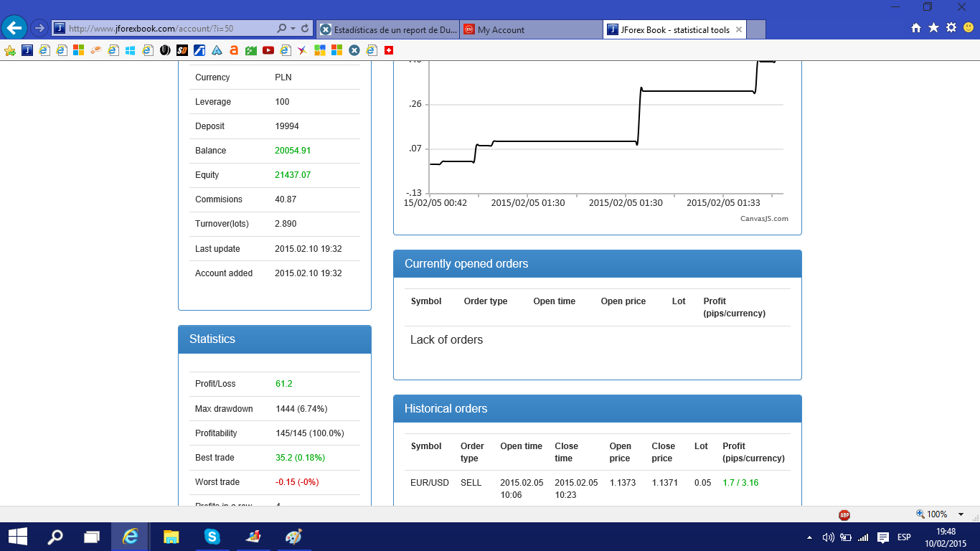Click the browser Back arrow button
The width and height of the screenshot is (980, 551).
(14, 29)
